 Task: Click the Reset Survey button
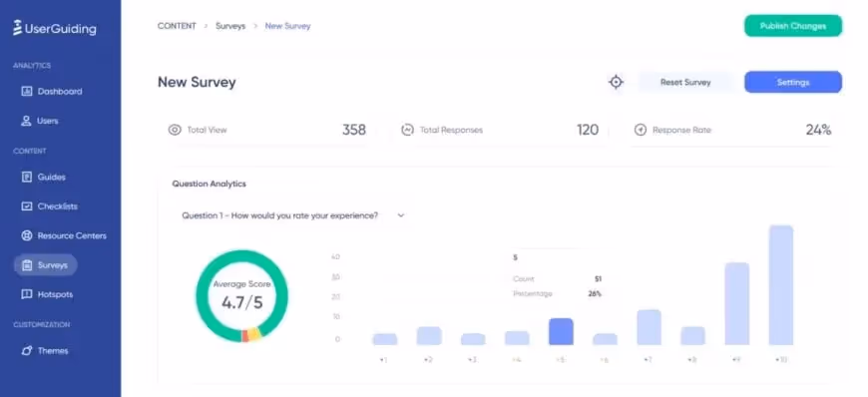[685, 82]
